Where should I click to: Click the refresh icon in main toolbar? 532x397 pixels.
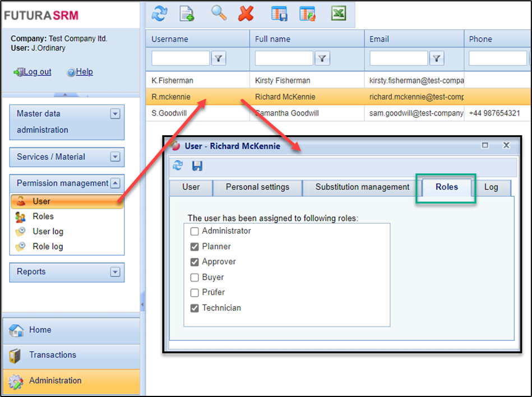click(160, 13)
